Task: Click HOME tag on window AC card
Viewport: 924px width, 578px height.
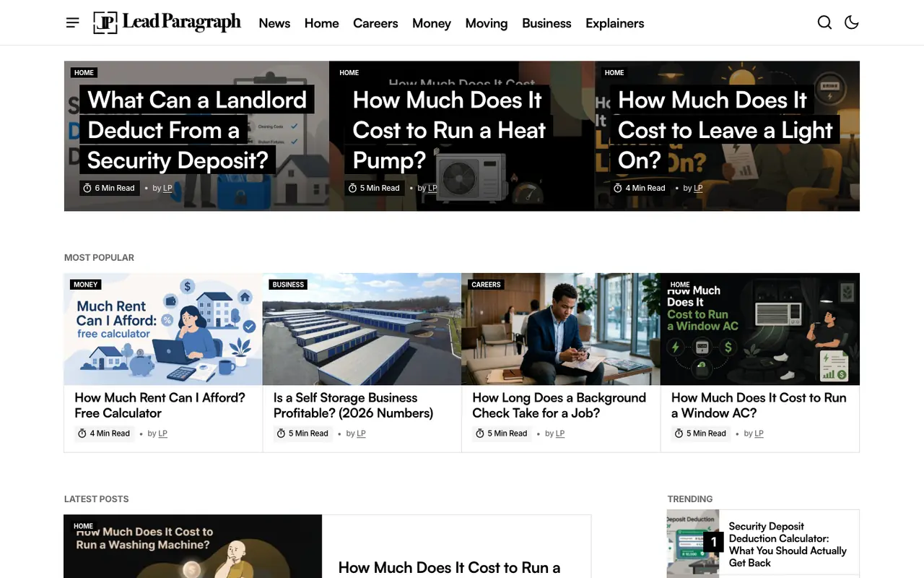Action: click(680, 285)
